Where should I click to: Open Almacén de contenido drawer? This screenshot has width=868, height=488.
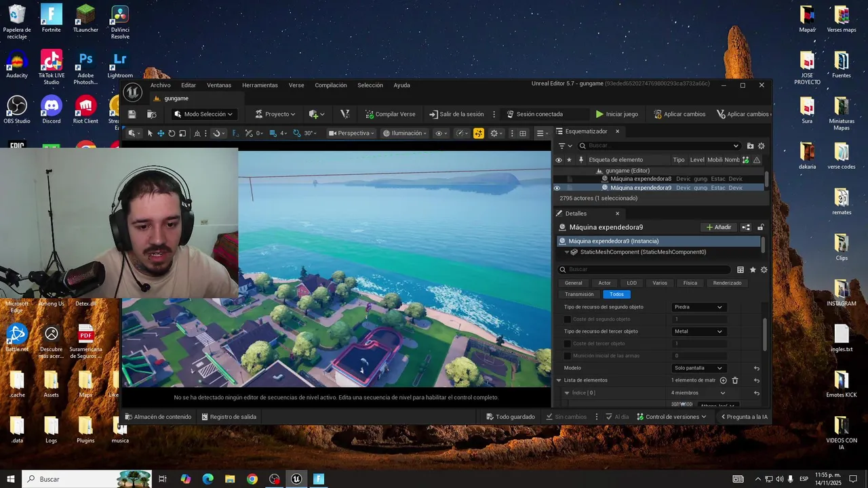pyautogui.click(x=158, y=417)
